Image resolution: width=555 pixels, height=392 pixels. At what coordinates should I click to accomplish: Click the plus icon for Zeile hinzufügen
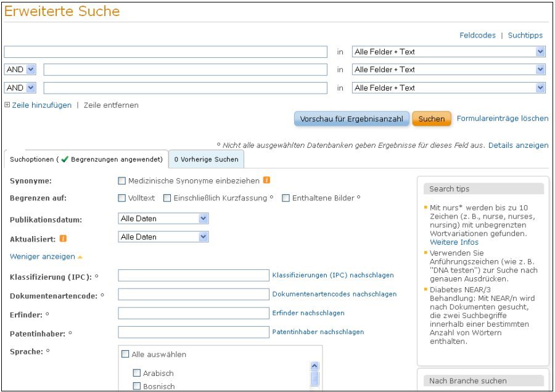(7, 105)
